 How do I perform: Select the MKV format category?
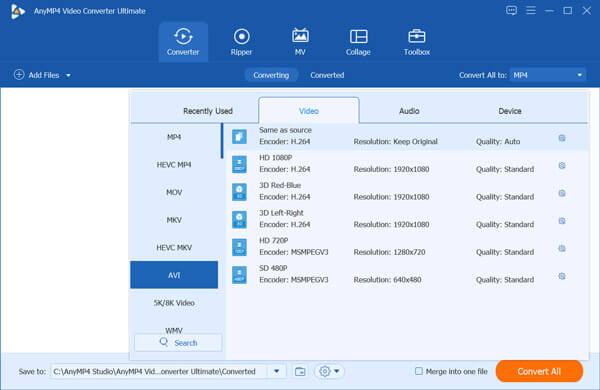click(174, 220)
